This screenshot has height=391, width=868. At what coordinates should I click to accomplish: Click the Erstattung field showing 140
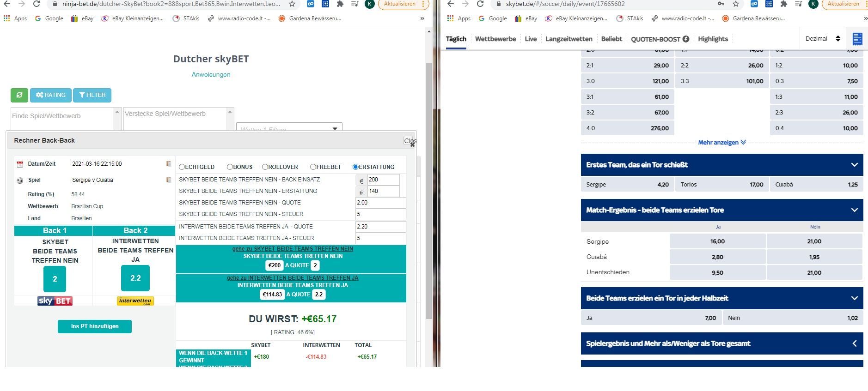[383, 191]
